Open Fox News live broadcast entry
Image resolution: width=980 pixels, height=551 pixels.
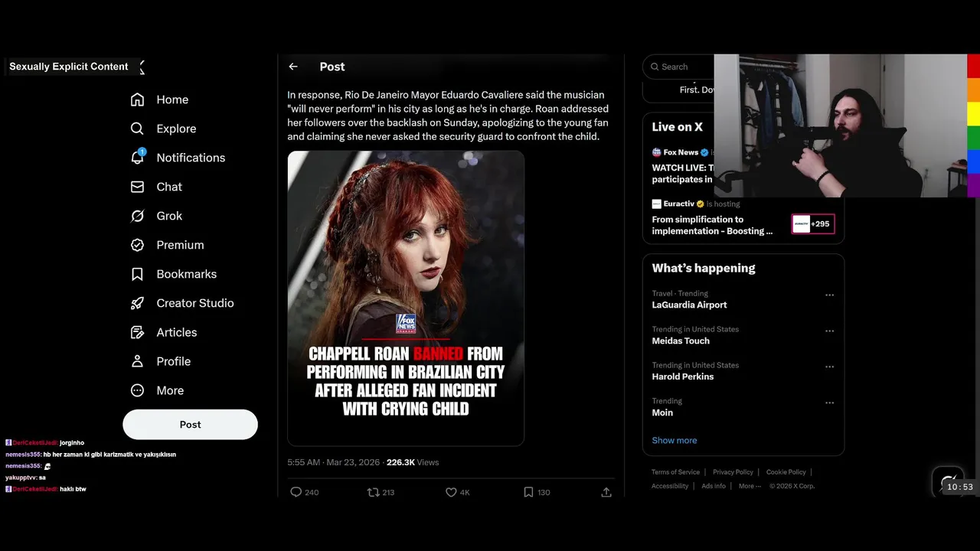coord(683,166)
